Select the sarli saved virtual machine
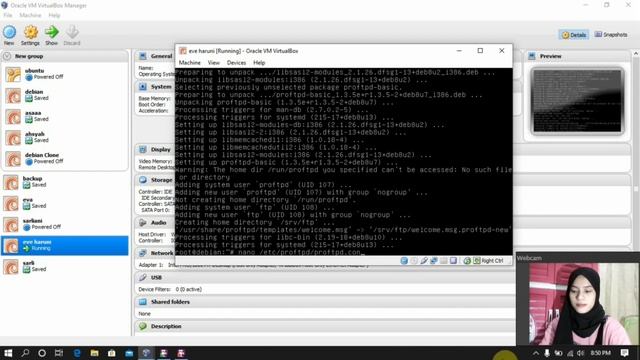Viewport: 640px width, 360px height. pyautogui.click(x=65, y=267)
